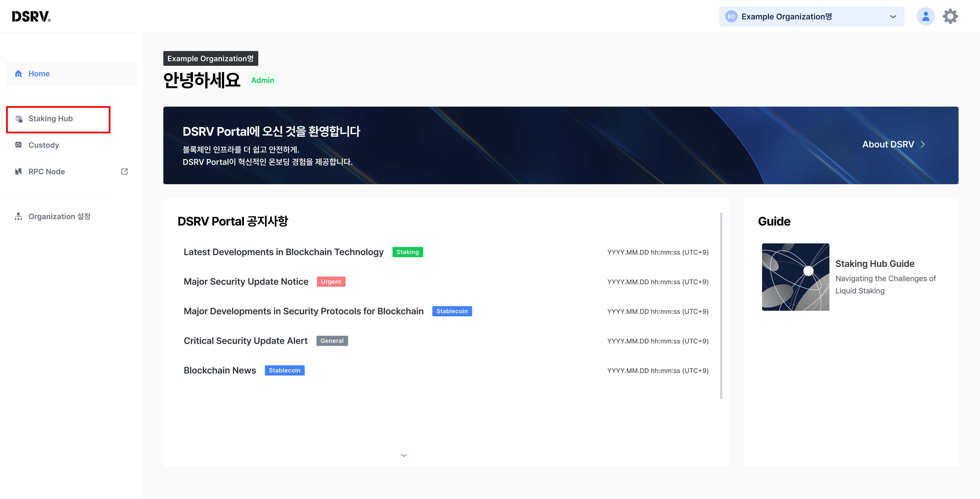980x499 pixels.
Task: Click the Staking tag badge
Action: 408,252
